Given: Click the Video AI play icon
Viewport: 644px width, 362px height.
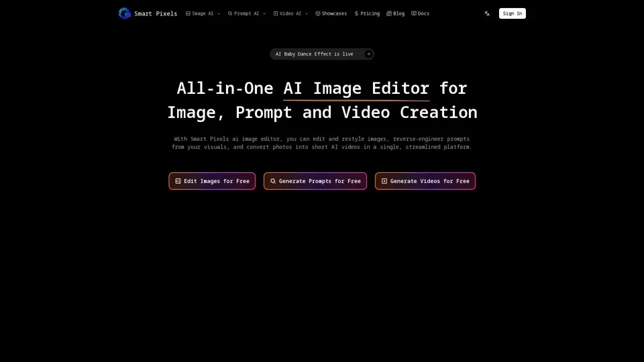Looking at the screenshot, I should coord(276,13).
